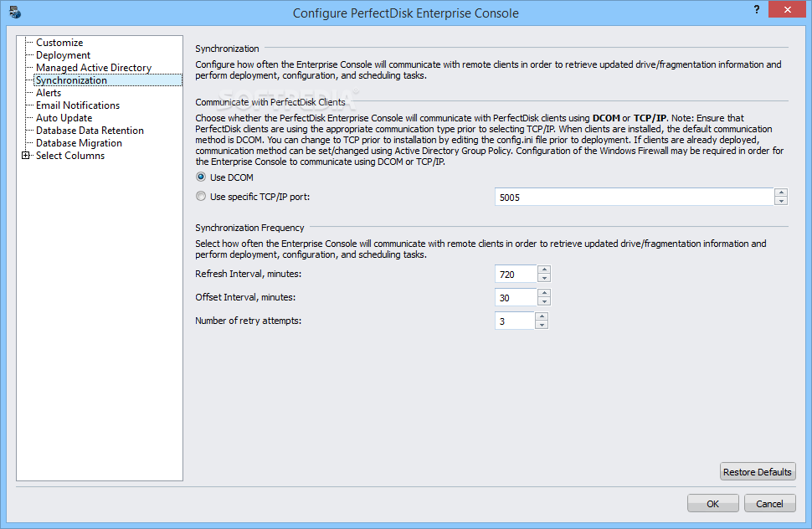Click the Offset Interval field showing 30
Viewport: 812px width, 529px height.
[516, 298]
